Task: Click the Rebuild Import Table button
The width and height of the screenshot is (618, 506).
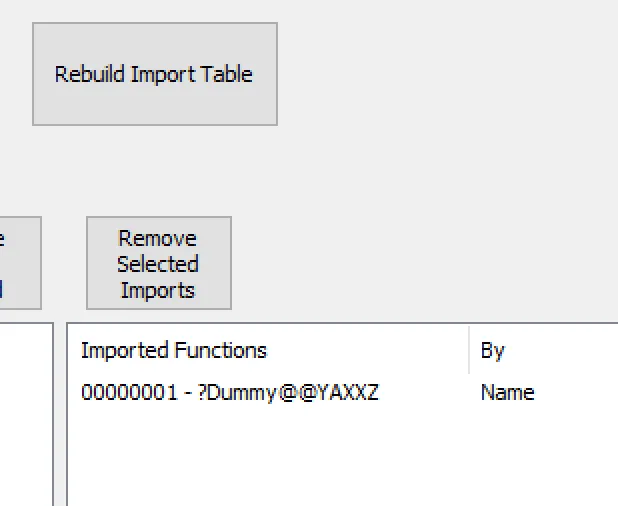Action: [x=155, y=74]
